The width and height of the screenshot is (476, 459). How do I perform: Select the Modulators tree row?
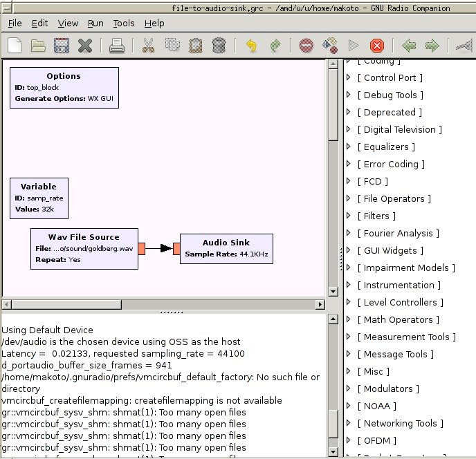[410, 388]
